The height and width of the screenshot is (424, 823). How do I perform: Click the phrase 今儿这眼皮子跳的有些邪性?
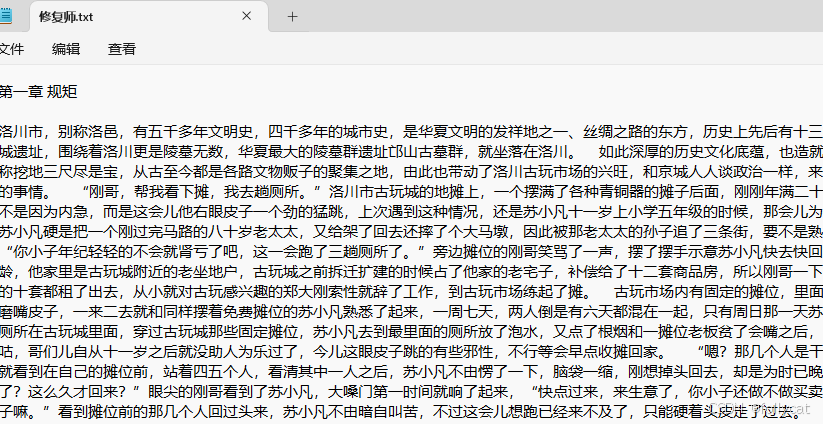[402, 352]
